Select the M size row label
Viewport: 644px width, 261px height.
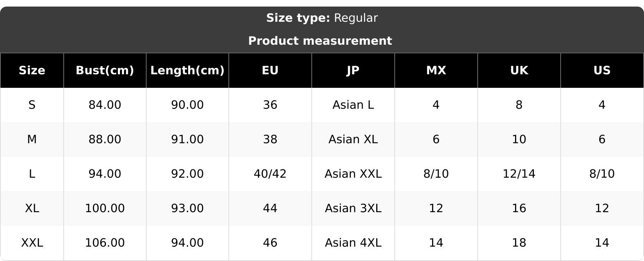(32, 140)
